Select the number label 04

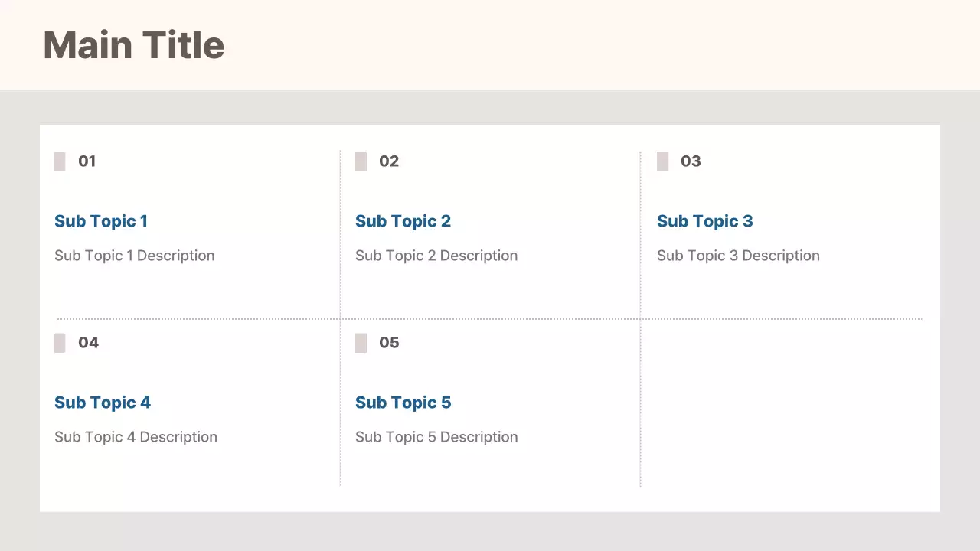click(x=88, y=343)
